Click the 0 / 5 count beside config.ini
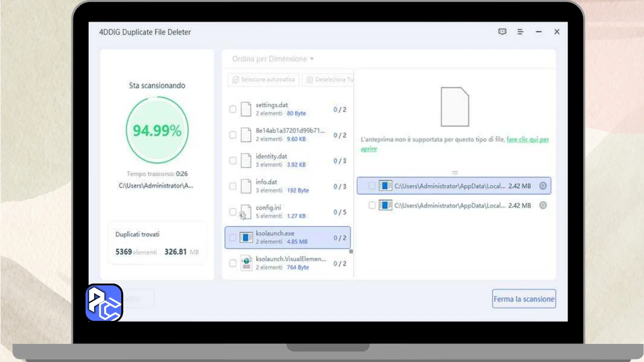The image size is (644, 362). [340, 212]
